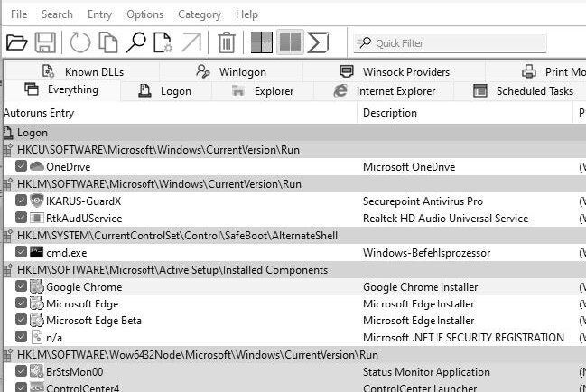Select the Wow6432Node CurrentVersion\Run key row
This screenshot has height=392, width=586.
(294, 355)
